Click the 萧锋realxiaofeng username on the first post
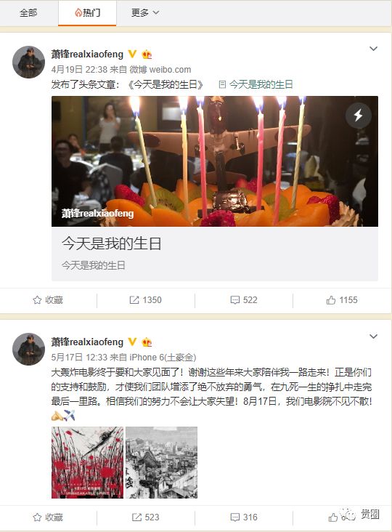Screen dimensions: 392x532 point(87,54)
